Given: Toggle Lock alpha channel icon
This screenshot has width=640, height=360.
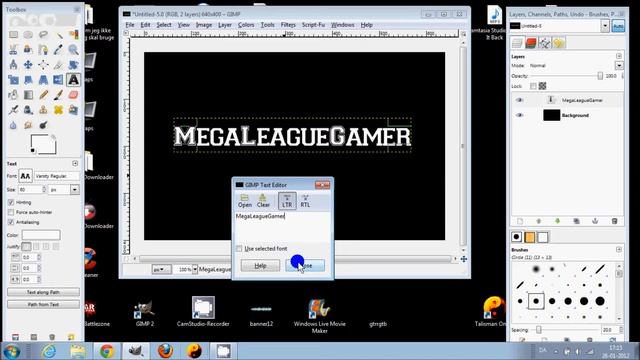Looking at the screenshot, I should 542,86.
